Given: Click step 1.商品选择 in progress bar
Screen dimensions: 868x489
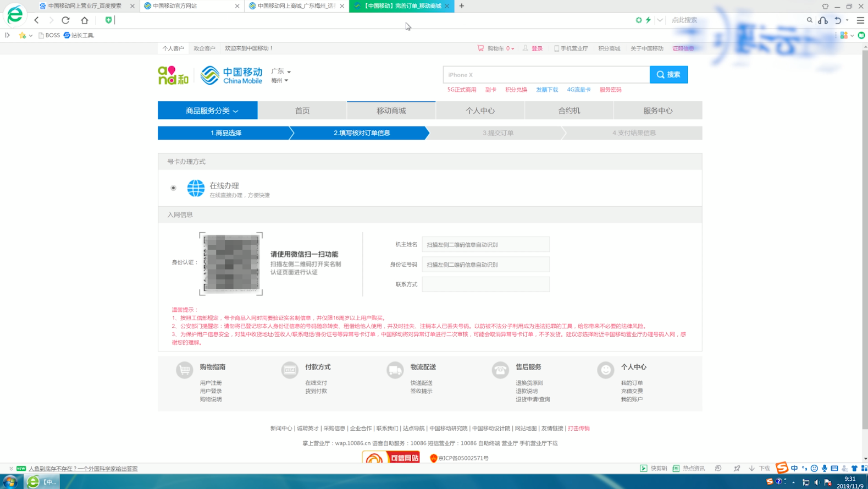Looking at the screenshot, I should tap(226, 133).
